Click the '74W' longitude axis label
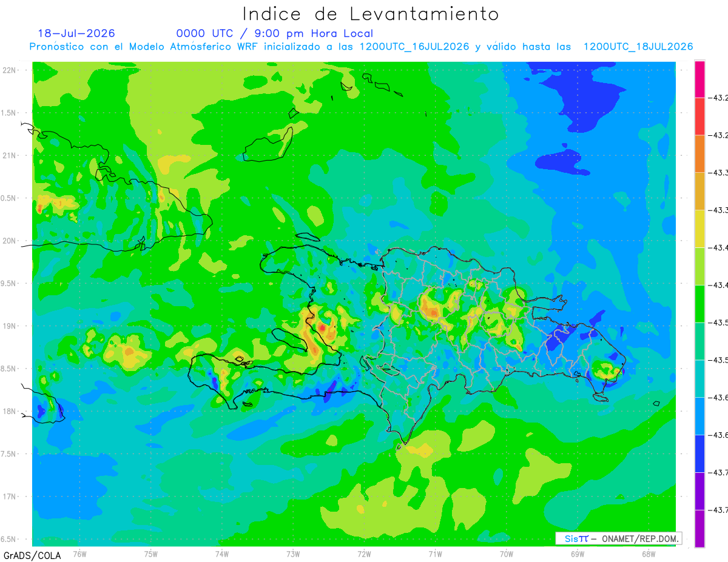The height and width of the screenshot is (562, 728). click(222, 554)
